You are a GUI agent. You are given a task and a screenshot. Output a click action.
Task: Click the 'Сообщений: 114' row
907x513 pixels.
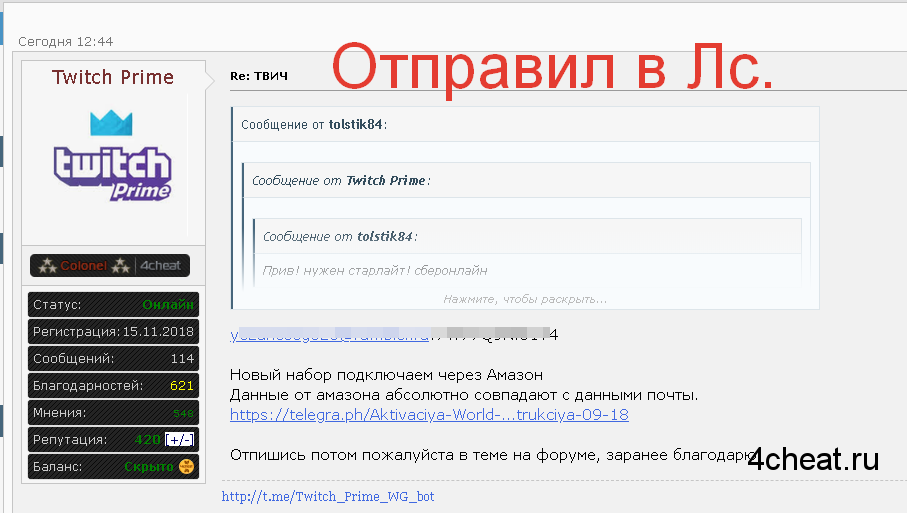coord(113,359)
